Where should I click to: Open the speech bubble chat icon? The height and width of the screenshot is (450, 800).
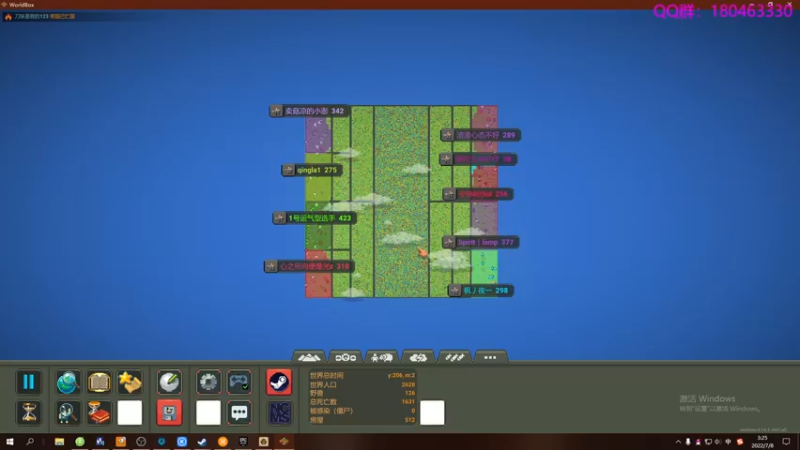pos(239,412)
